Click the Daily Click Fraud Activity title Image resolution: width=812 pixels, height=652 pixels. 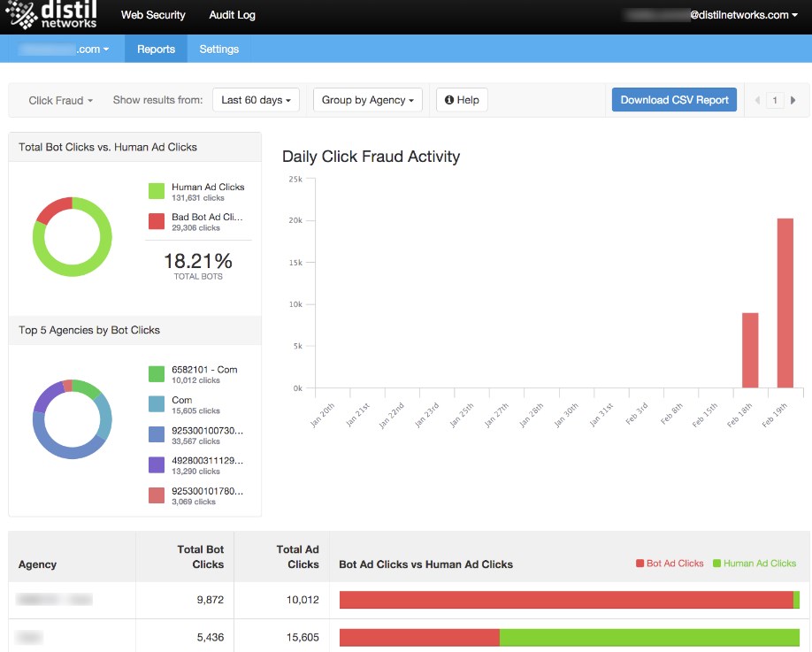pos(371,157)
